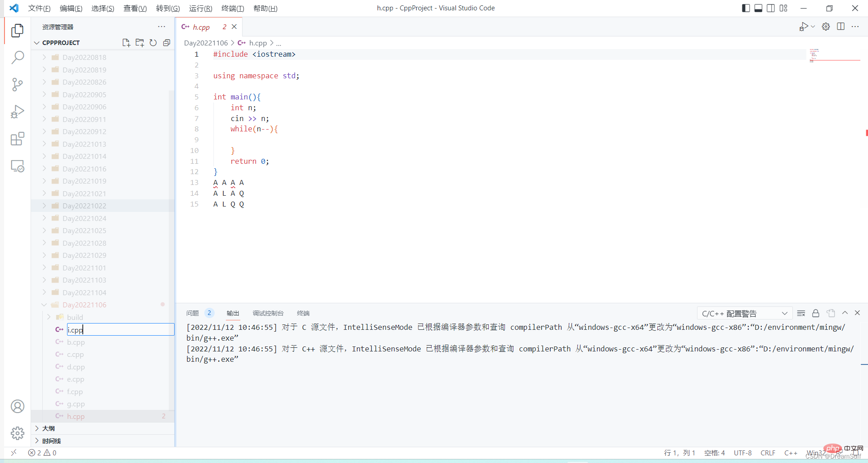Open the Search view in activity bar
Image resolution: width=868 pixels, height=463 pixels.
coord(17,58)
